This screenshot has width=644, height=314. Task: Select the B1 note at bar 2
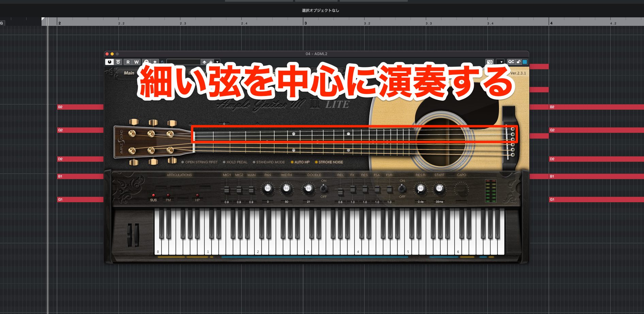pos(80,176)
